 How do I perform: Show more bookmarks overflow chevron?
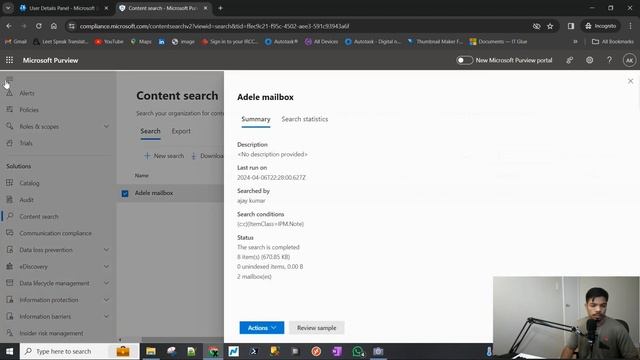(x=575, y=42)
